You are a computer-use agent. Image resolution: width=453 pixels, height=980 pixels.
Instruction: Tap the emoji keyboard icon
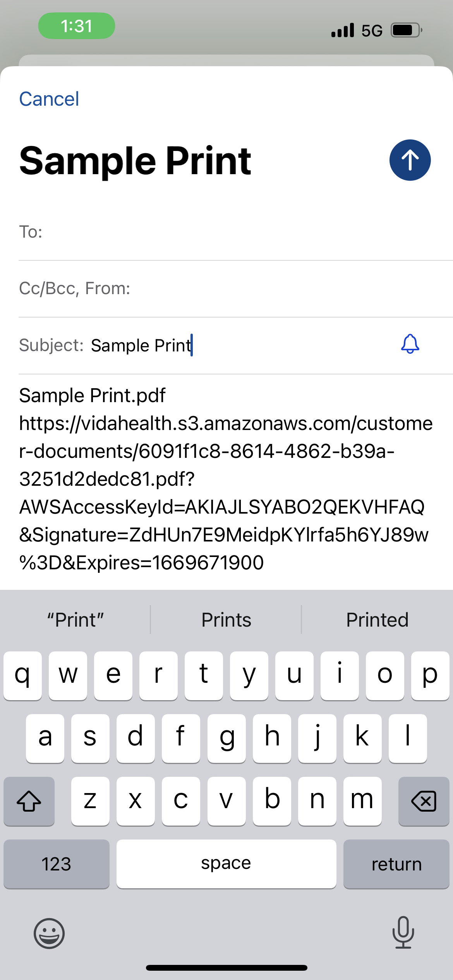(x=49, y=933)
